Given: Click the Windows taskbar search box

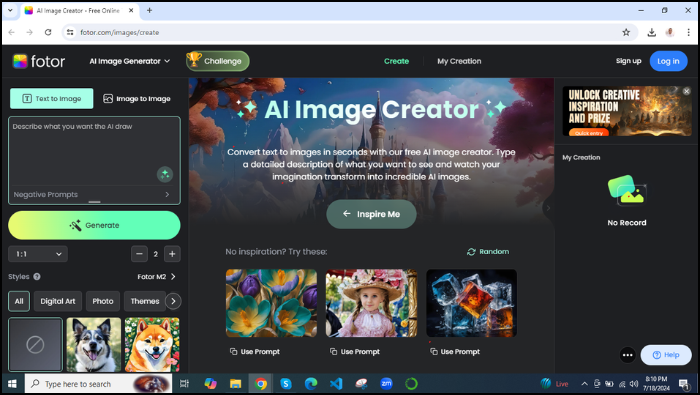Looking at the screenshot, I should click(x=98, y=384).
